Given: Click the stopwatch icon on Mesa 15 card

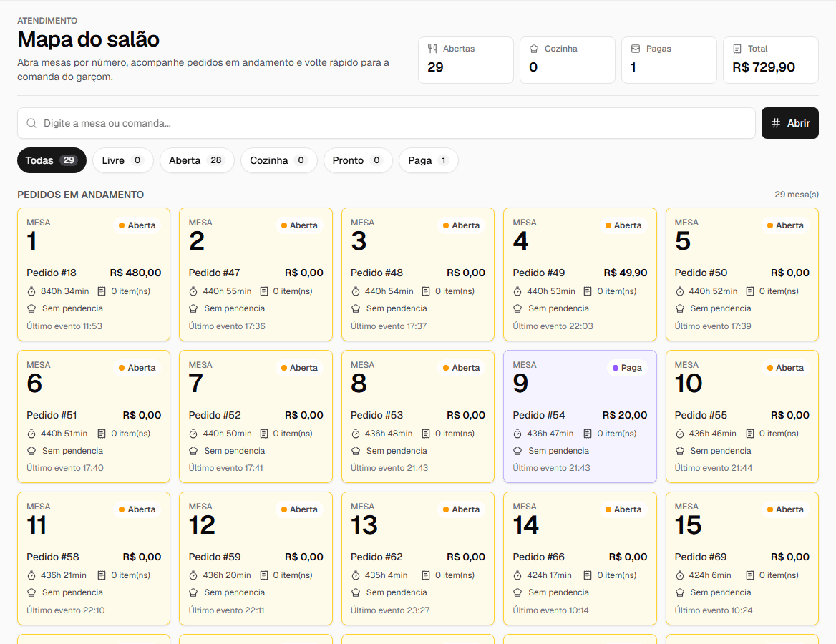Looking at the screenshot, I should pos(680,576).
